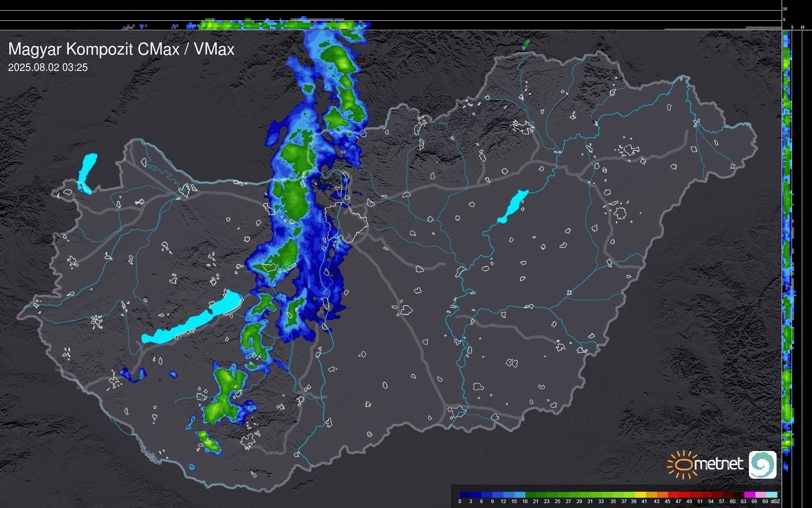This screenshot has width=812, height=508.
Task: Click the orange sun icon of the metnet logo
Action: point(683,464)
